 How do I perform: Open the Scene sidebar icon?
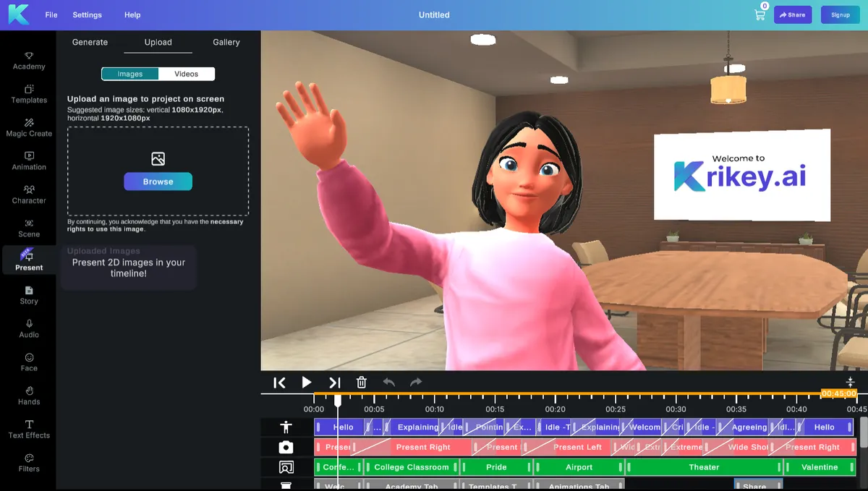pyautogui.click(x=29, y=228)
